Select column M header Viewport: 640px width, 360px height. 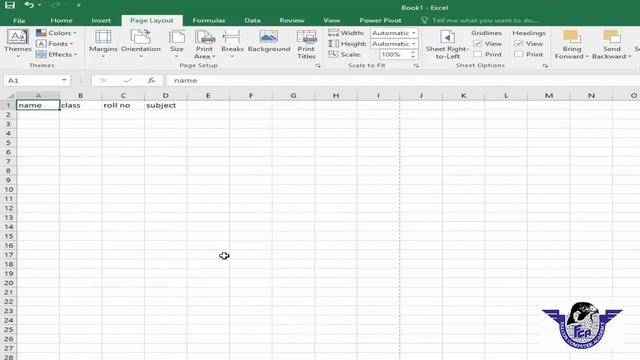(x=549, y=96)
